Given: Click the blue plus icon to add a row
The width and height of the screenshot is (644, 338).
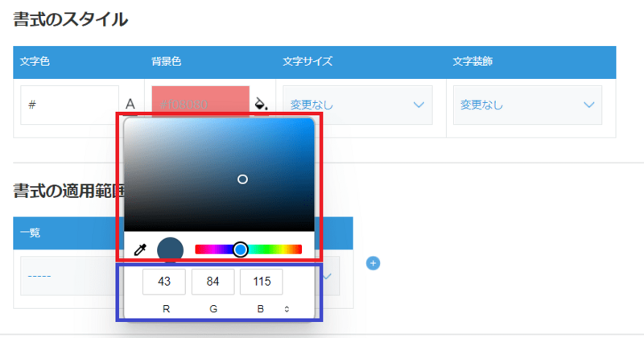Looking at the screenshot, I should tap(373, 263).
